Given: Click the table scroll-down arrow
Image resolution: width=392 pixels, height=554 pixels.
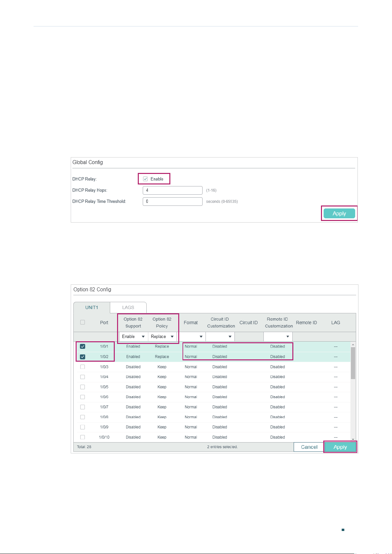Looking at the screenshot, I should pyautogui.click(x=353, y=439).
